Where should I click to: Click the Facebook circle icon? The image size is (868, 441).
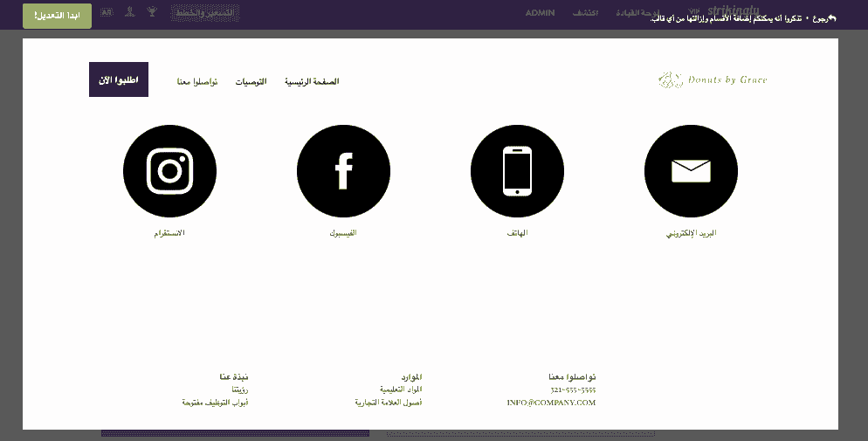pyautogui.click(x=343, y=171)
